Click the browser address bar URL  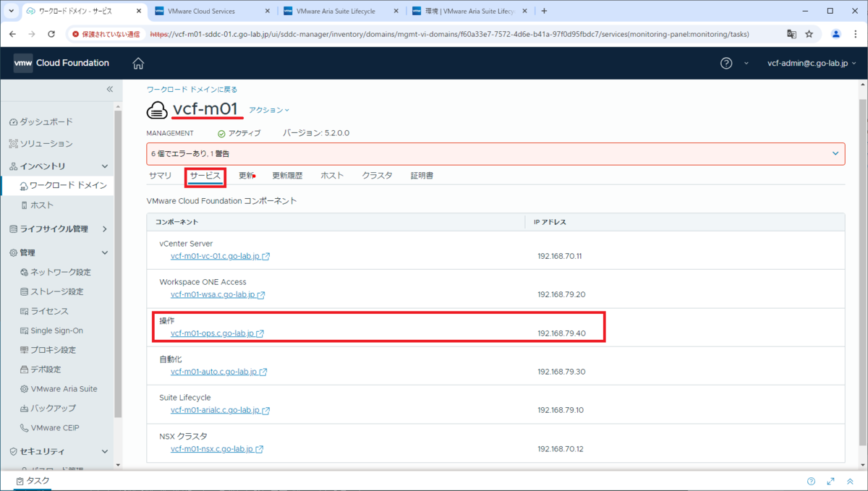tap(449, 34)
